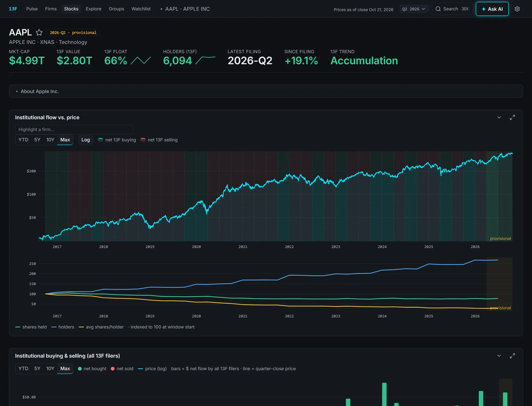Click the net 13F buying legend swatch
Viewport: 532px width, 406px height.
click(100, 140)
